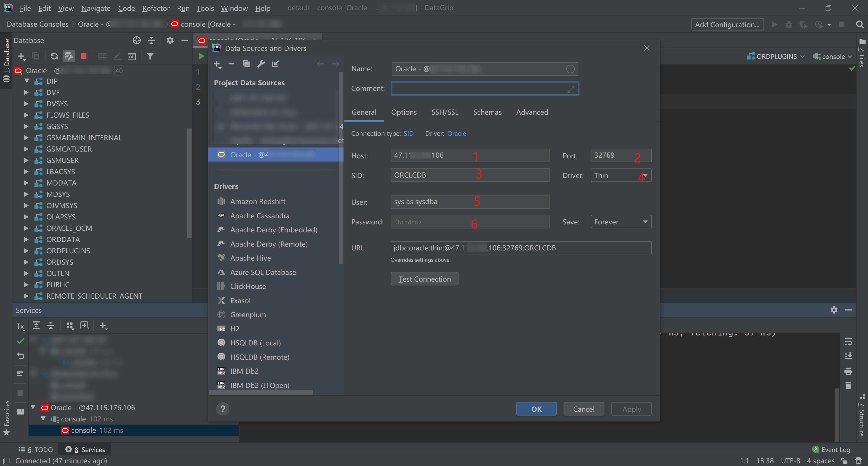Click the Filter funnel icon in Database panel
The width and height of the screenshot is (868, 466).
[150, 56]
